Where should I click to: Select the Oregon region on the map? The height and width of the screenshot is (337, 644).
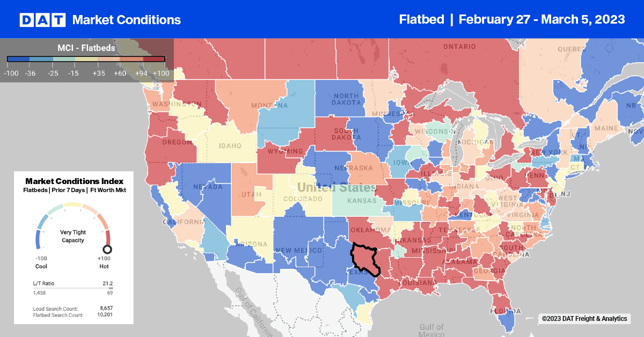coord(176,142)
